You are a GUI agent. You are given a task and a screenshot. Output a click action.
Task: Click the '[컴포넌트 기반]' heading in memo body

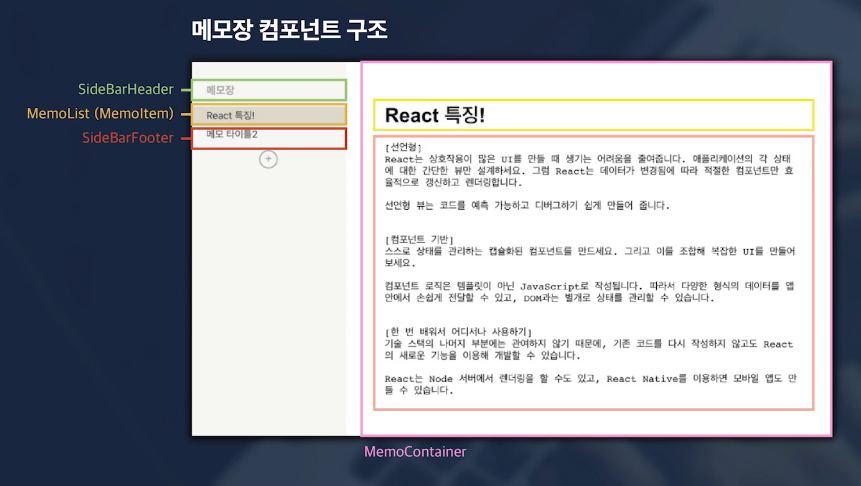tap(419, 239)
